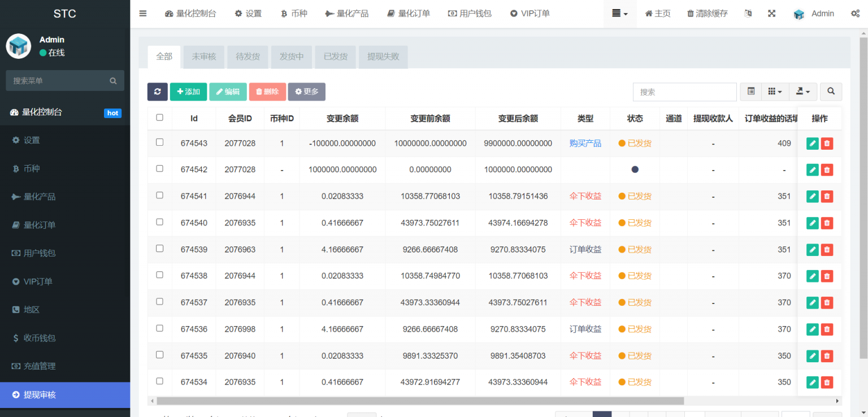Click the horizontal scrollbar right arrow
The width and height of the screenshot is (868, 417).
click(838, 401)
